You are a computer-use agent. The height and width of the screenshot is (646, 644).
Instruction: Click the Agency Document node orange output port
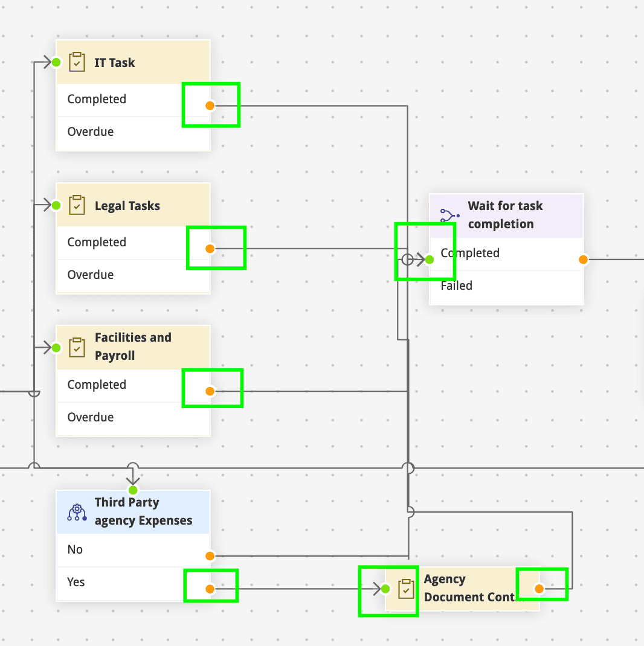(x=539, y=589)
